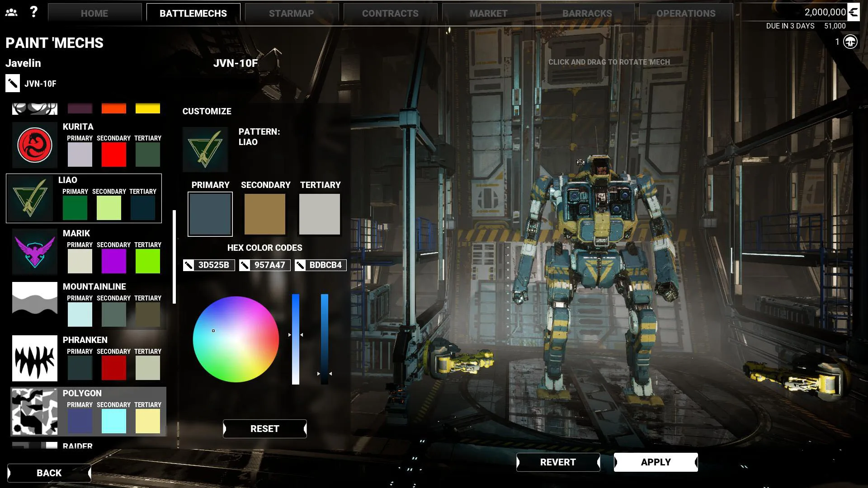Click the JVN-10F variant label
This screenshot has width=868, height=488.
(236, 63)
